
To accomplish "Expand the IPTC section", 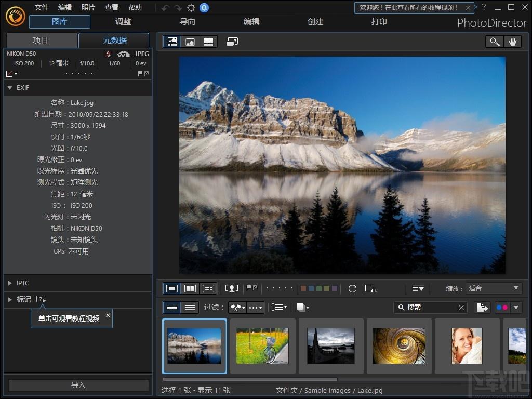I will (x=10, y=283).
